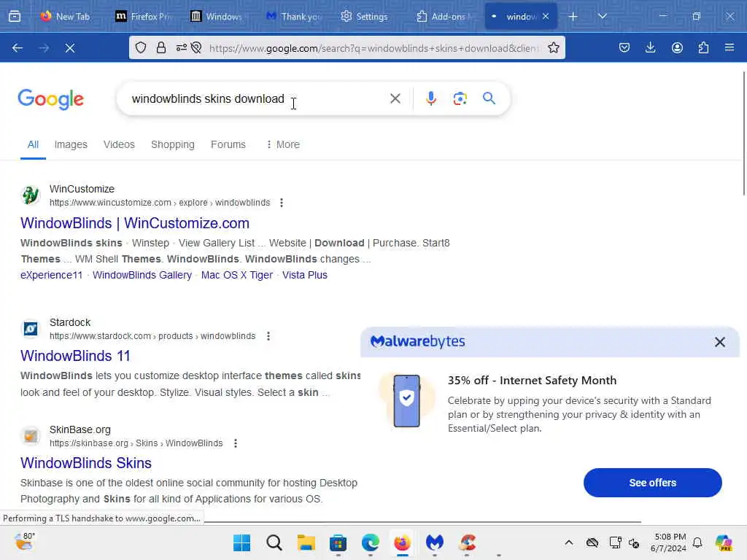This screenshot has height=560, width=747.
Task: Focus the Firefox URL address bar
Action: click(x=374, y=47)
